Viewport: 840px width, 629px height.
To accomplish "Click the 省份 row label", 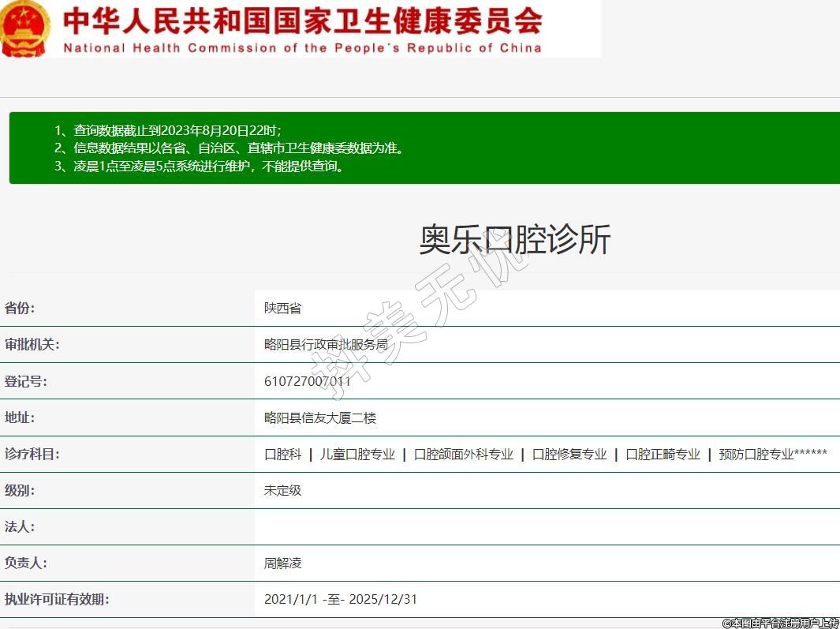I will click(x=20, y=308).
